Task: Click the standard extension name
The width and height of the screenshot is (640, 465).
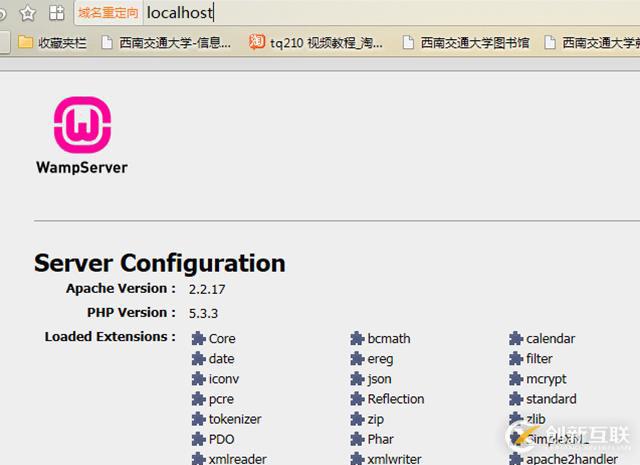Action: click(551, 399)
